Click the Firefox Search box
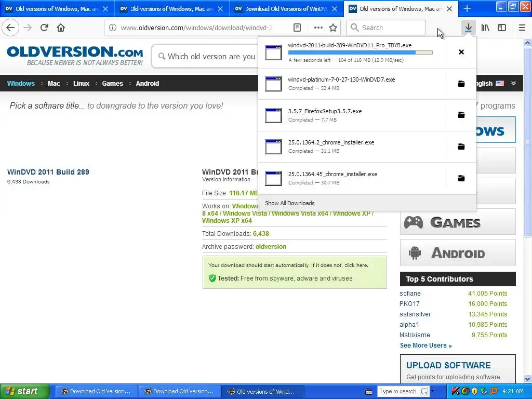The width and height of the screenshot is (532, 399). click(x=386, y=28)
